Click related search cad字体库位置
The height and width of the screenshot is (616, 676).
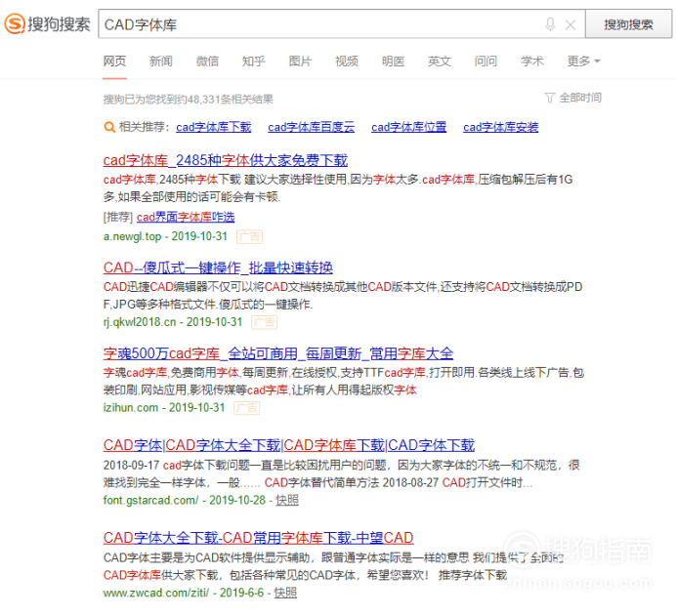click(x=408, y=127)
